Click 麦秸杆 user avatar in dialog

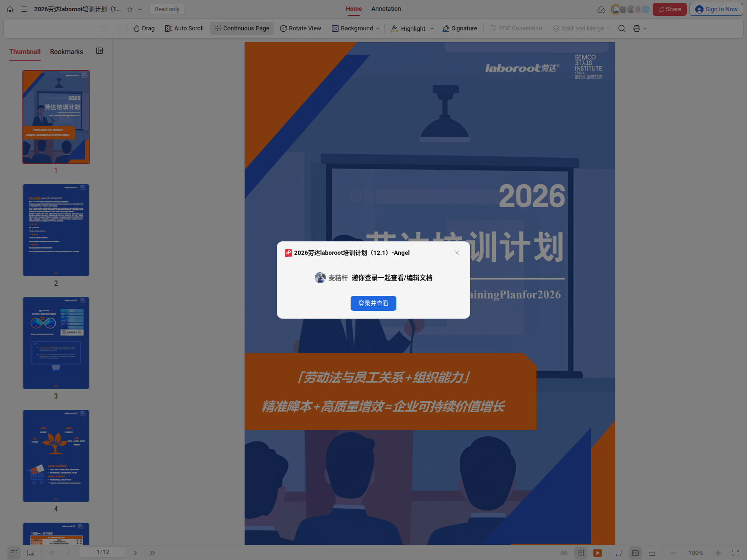tap(320, 278)
